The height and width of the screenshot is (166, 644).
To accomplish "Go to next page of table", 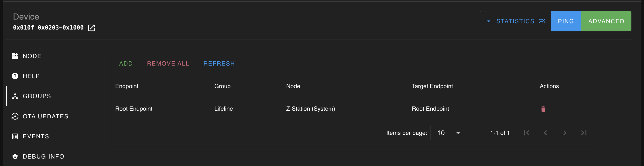I will click(x=565, y=133).
